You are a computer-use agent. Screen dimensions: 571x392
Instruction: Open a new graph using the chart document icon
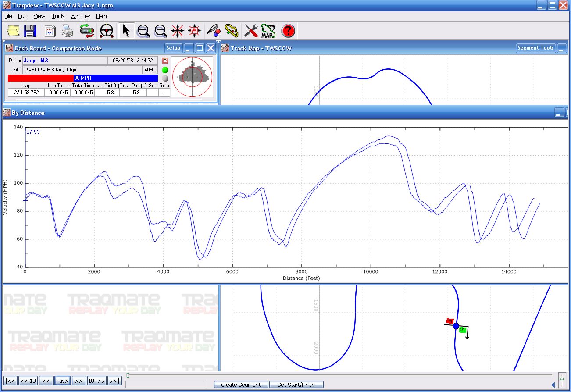[x=50, y=31]
